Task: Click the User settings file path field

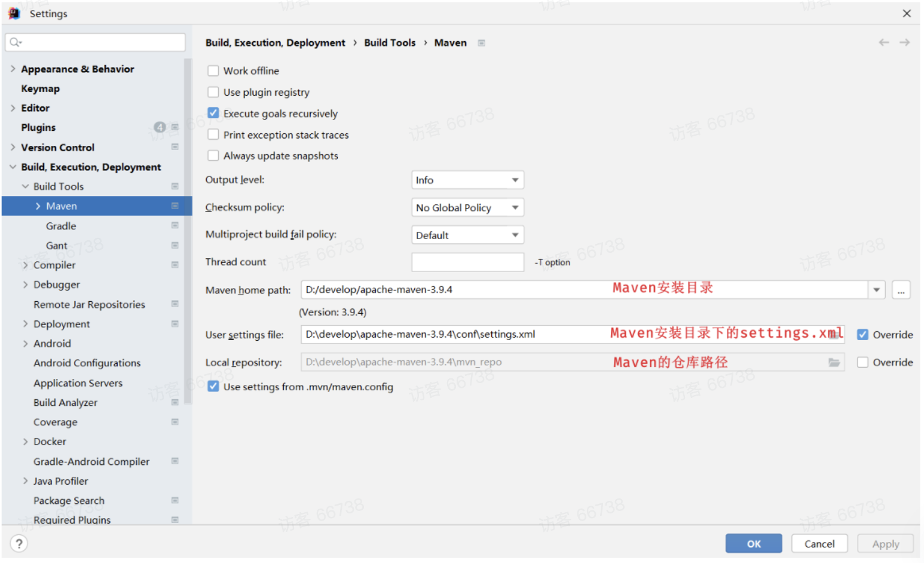Action: [573, 335]
